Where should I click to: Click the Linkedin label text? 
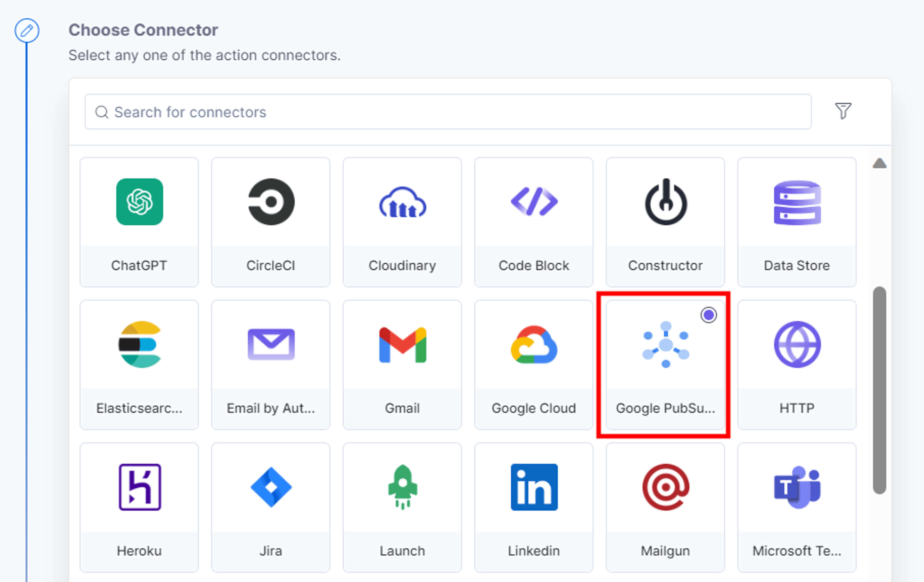point(534,550)
